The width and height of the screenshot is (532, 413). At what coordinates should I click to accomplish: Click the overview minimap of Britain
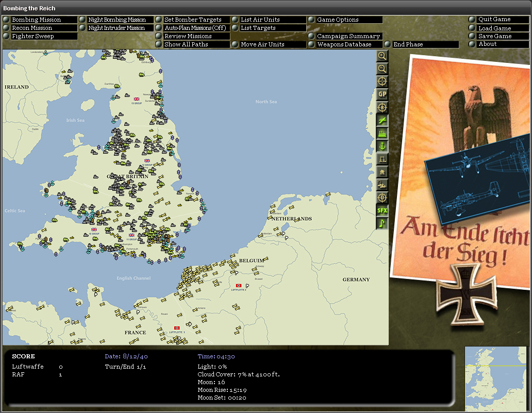point(495,379)
